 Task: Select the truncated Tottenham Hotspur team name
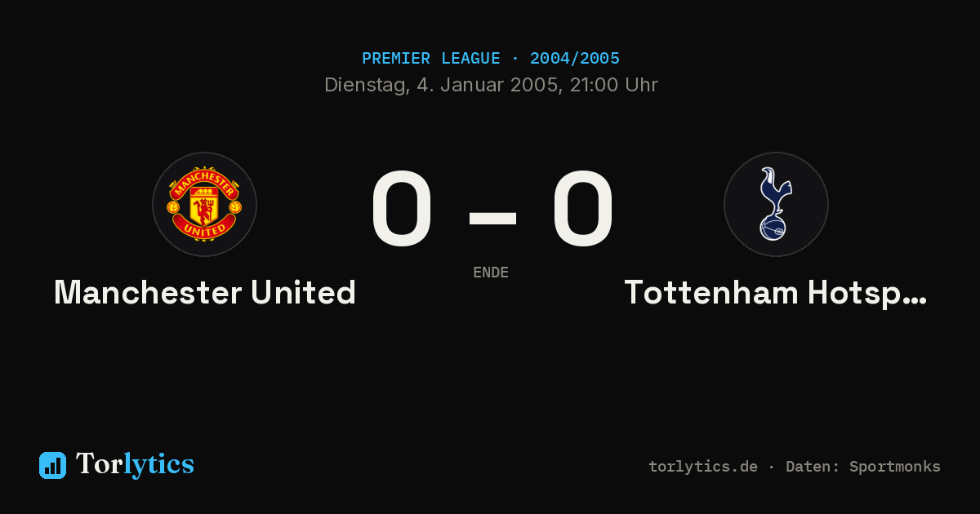click(x=776, y=293)
